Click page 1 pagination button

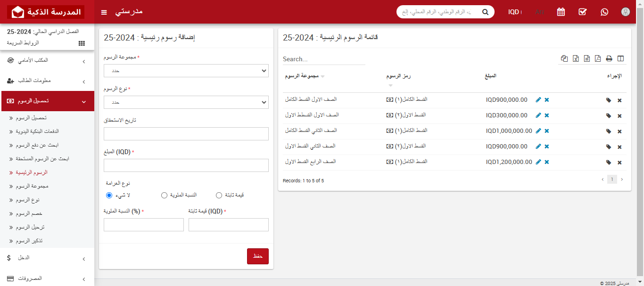(612, 180)
